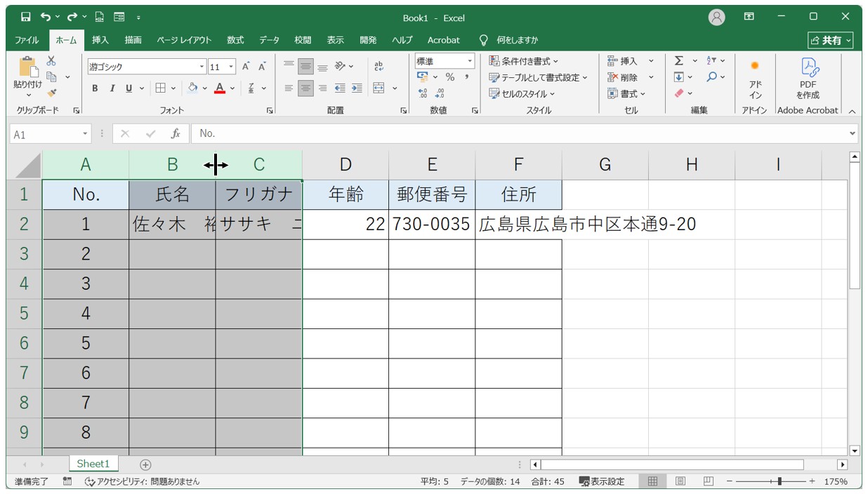Apply the red Font Color A swatch
The width and height of the screenshot is (868, 494).
click(x=220, y=88)
